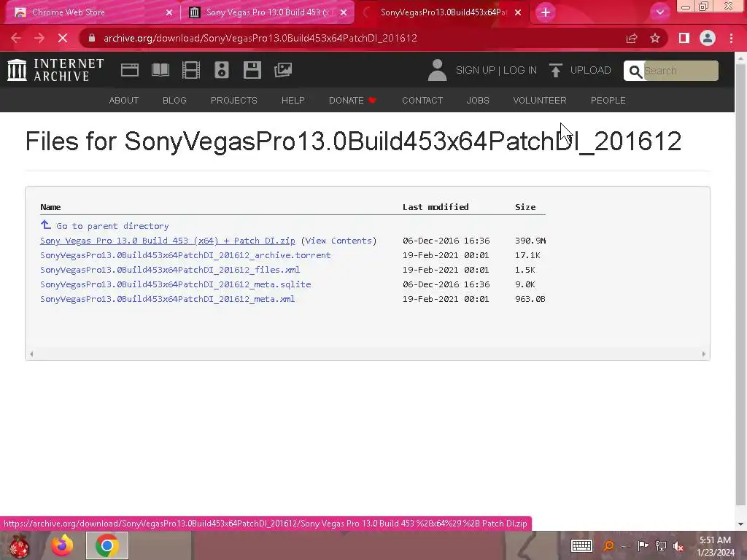Bookmark this page with the star

click(655, 38)
